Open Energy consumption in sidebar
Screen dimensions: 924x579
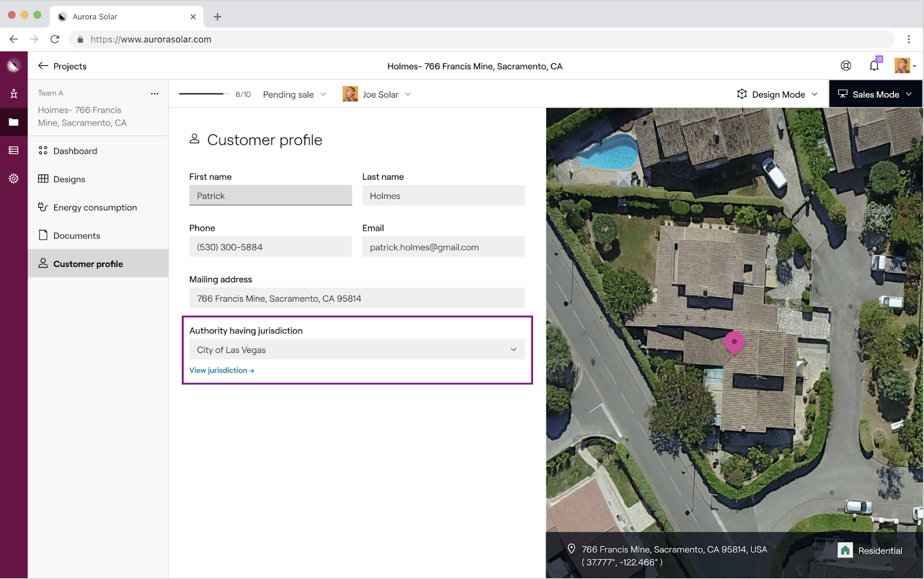click(95, 207)
